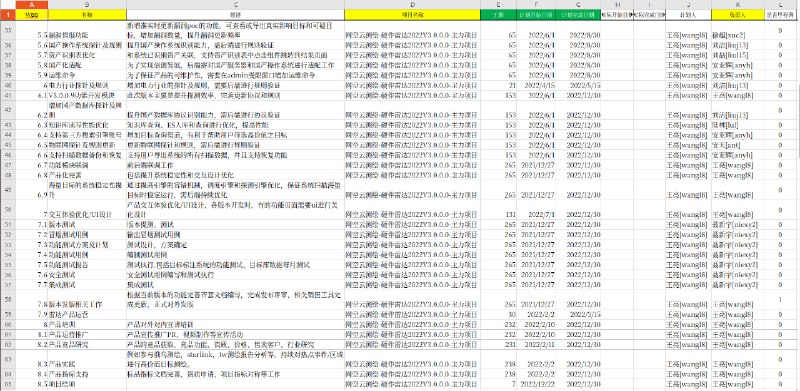Click the select-all corner of the sheet

click(x=8, y=5)
